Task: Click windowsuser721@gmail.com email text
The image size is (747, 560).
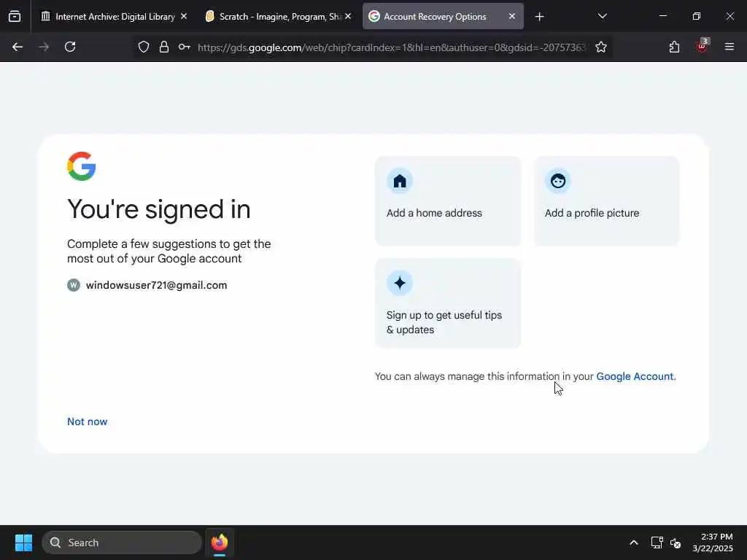Action: [156, 285]
